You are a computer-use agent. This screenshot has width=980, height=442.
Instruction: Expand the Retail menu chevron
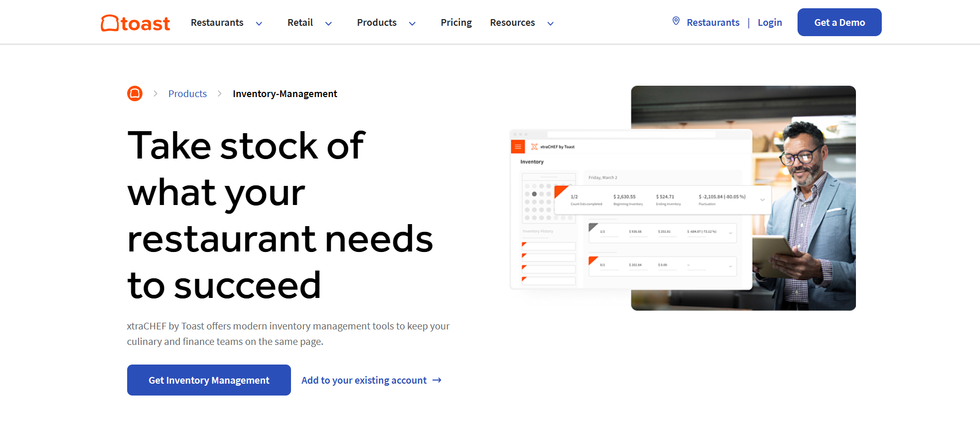click(328, 23)
